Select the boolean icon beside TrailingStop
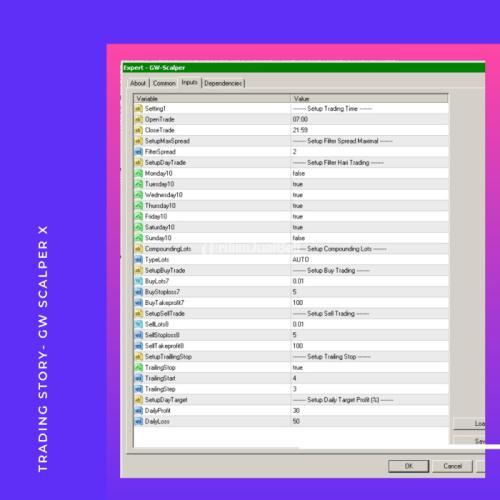This screenshot has height=500, width=500. 139,367
